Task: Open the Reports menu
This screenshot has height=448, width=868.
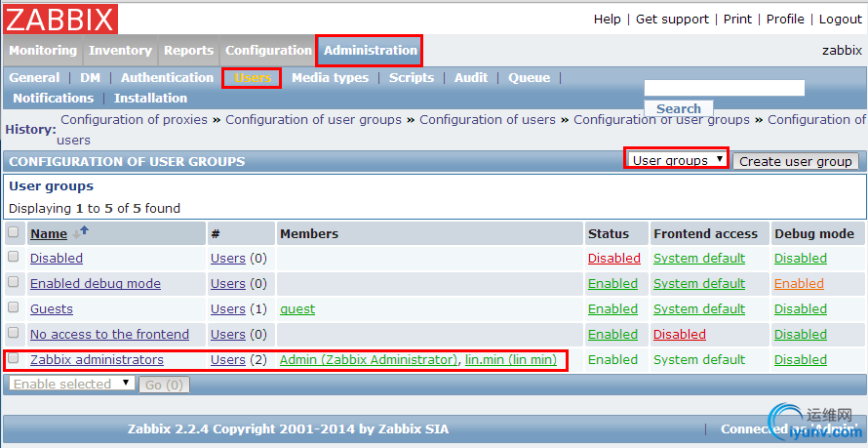Action: point(189,51)
